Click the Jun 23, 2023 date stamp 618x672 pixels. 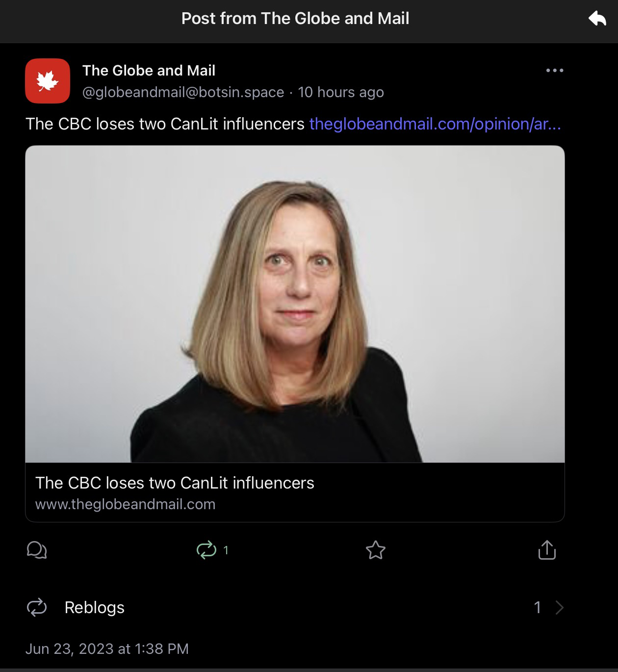[x=107, y=649]
